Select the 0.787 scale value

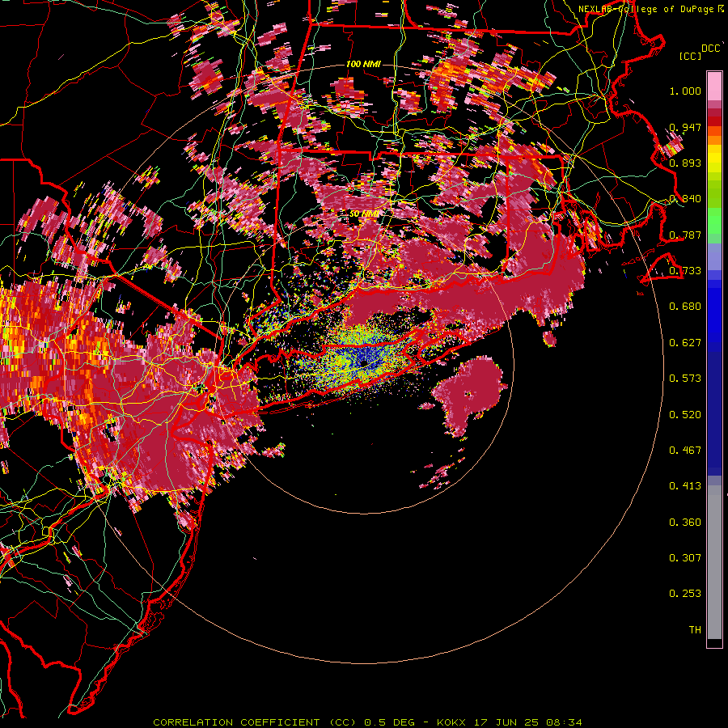point(685,235)
